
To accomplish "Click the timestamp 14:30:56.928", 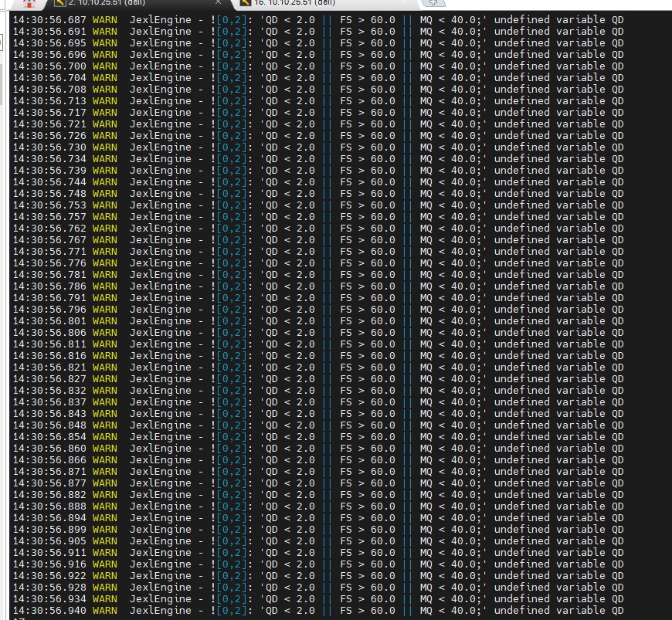I will [49, 587].
